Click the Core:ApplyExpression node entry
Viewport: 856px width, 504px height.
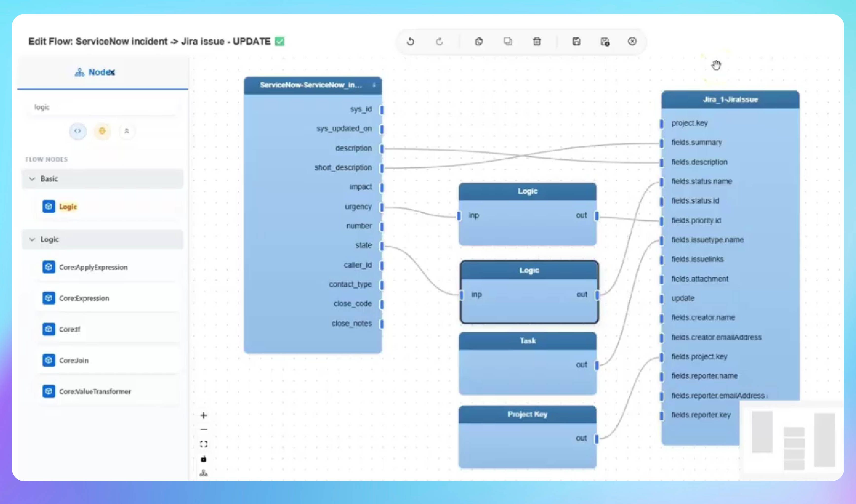pyautogui.click(x=93, y=267)
